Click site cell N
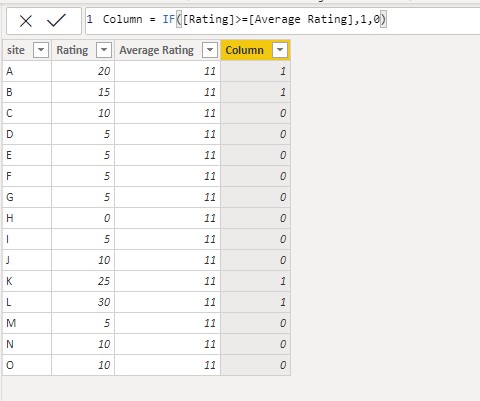Viewport: 480px width, 401px height. [27, 344]
